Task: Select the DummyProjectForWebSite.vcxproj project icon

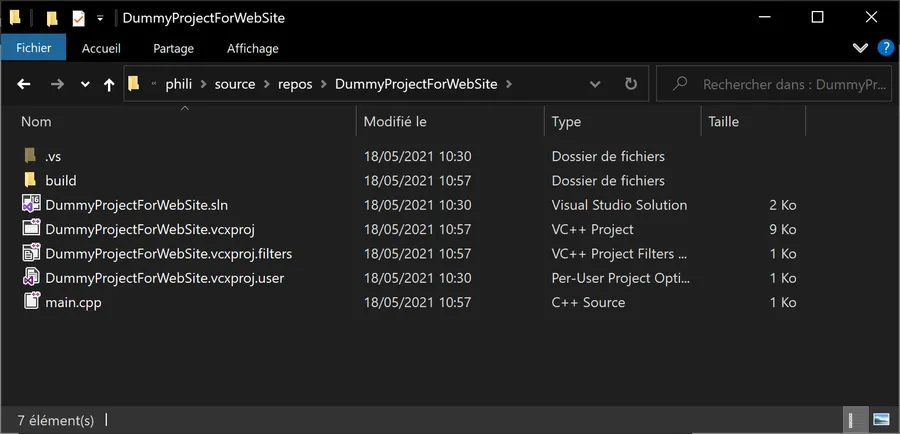Action: coord(31,228)
